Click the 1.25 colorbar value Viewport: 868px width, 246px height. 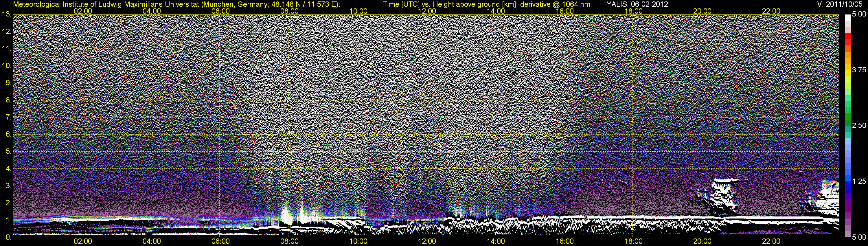pyautogui.click(x=859, y=181)
